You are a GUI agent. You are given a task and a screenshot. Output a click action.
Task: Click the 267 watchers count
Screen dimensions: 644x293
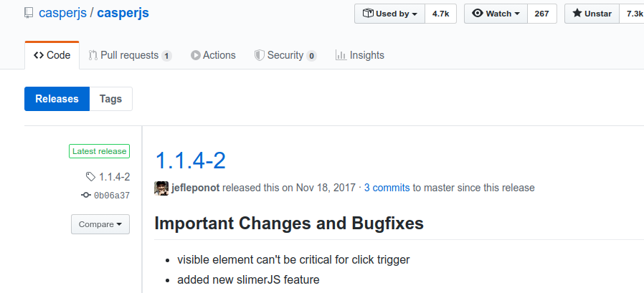(541, 14)
